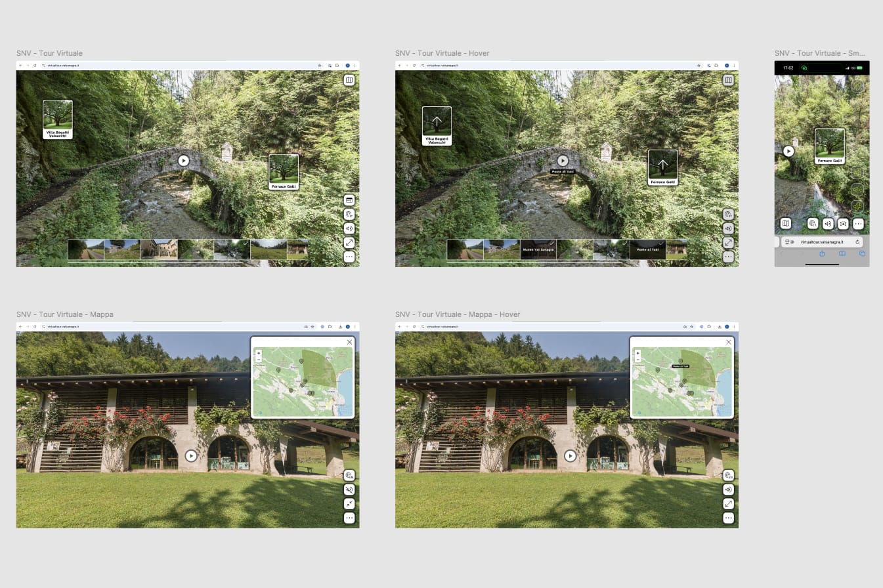Viewport: 883px width, 588px height.
Task: Open the map icon in first Tour Virtuale frame
Action: [349, 80]
